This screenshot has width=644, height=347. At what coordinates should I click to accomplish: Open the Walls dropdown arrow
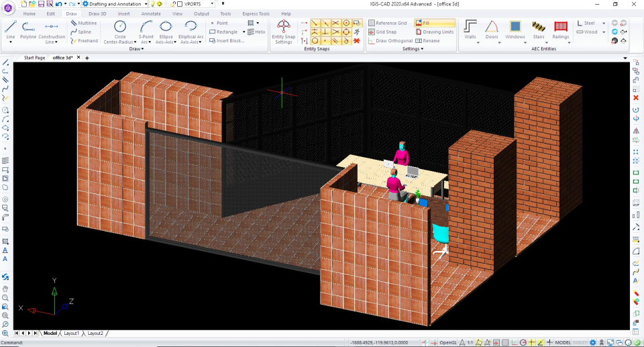(x=478, y=42)
